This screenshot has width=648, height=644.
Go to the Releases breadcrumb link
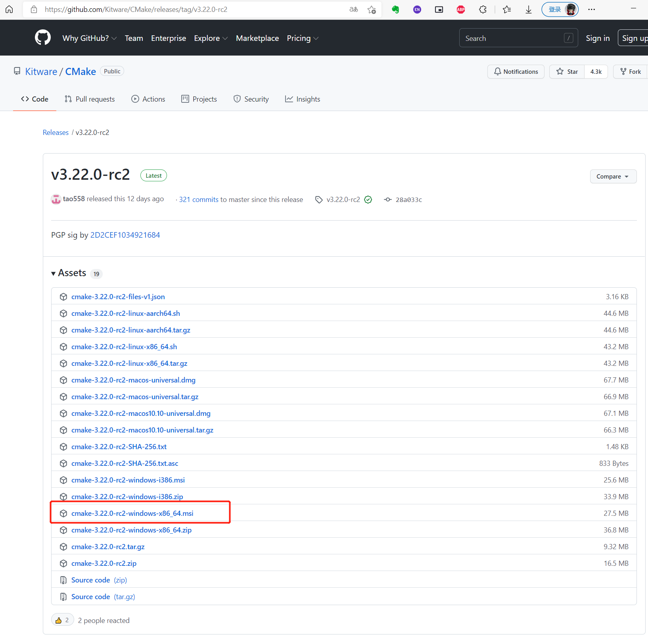pyautogui.click(x=56, y=132)
